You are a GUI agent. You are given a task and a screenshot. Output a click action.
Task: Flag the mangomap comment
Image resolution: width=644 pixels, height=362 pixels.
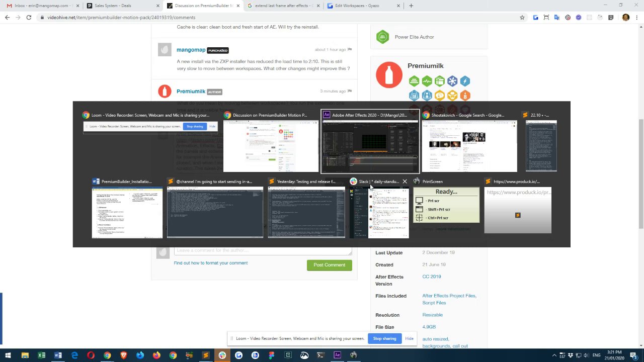(350, 49)
